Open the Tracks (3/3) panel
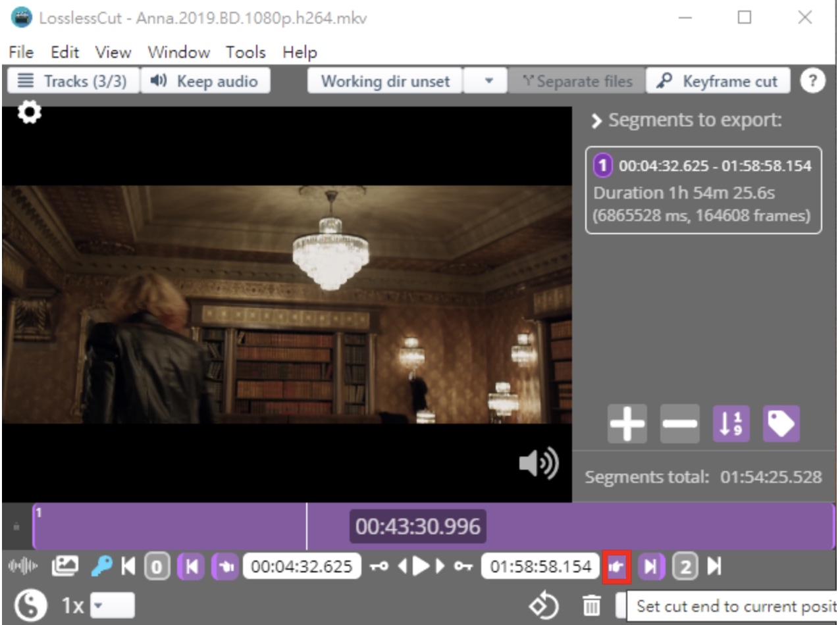 coord(73,82)
